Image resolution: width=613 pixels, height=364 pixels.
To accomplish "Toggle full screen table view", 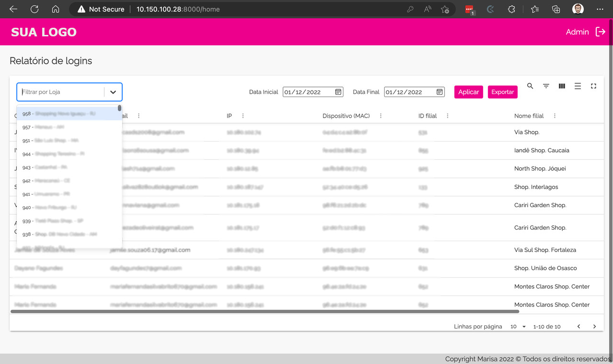I will point(593,86).
